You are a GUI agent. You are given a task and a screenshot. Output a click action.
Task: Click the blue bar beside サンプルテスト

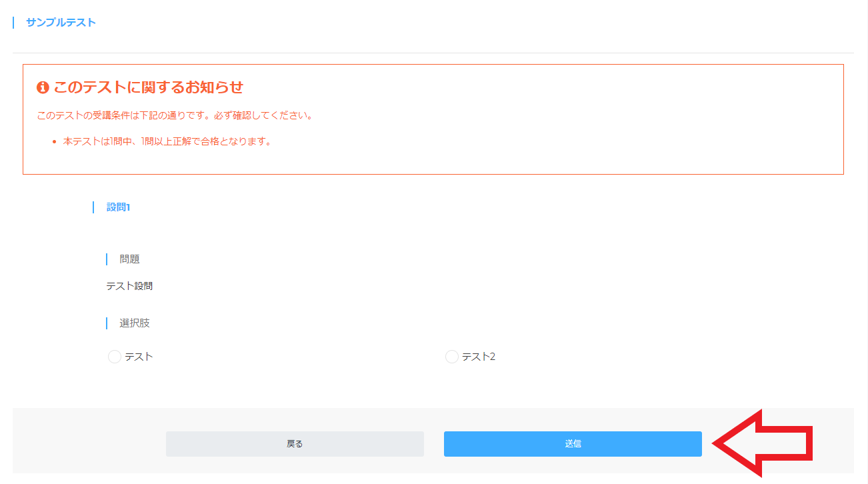click(x=13, y=23)
